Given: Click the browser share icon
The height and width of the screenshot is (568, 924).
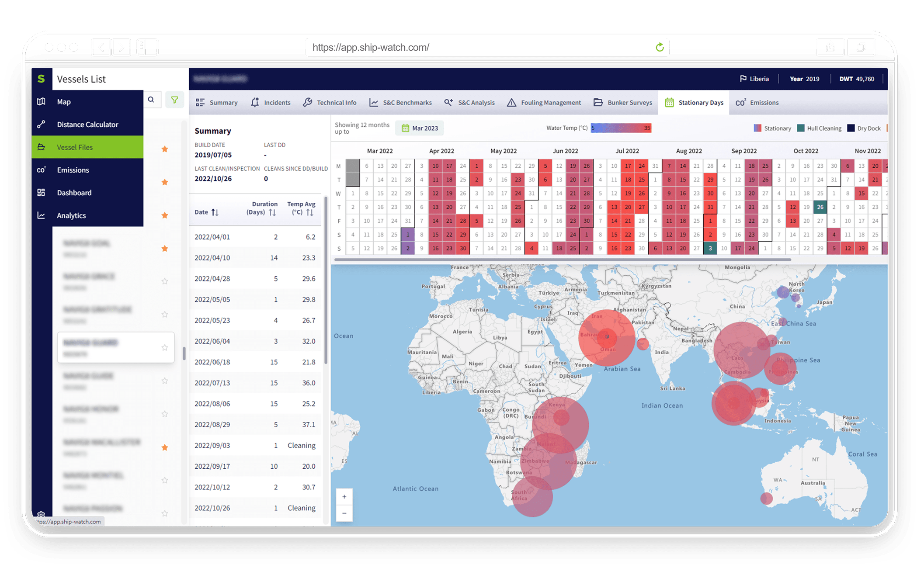Looking at the screenshot, I should pos(830,47).
